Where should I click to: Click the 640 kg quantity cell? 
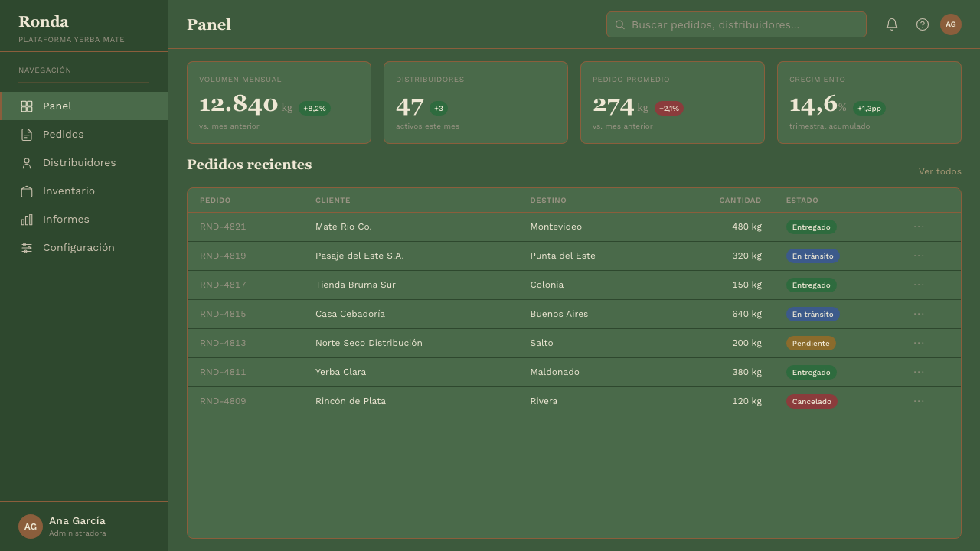(x=746, y=314)
